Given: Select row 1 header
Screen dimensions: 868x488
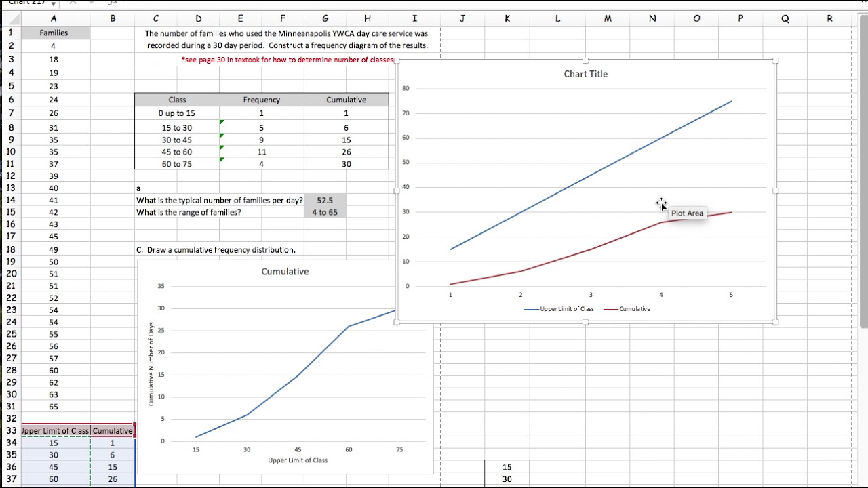Looking at the screenshot, I should point(10,32).
